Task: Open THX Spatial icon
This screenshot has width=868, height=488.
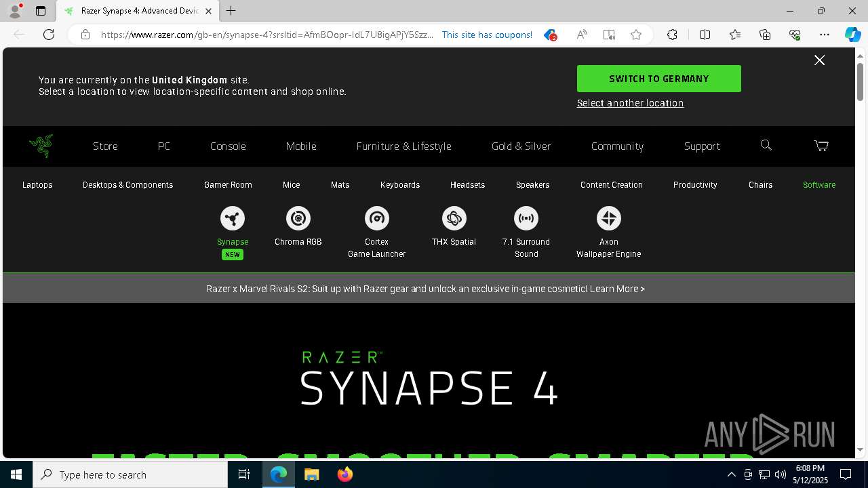Action: click(454, 218)
